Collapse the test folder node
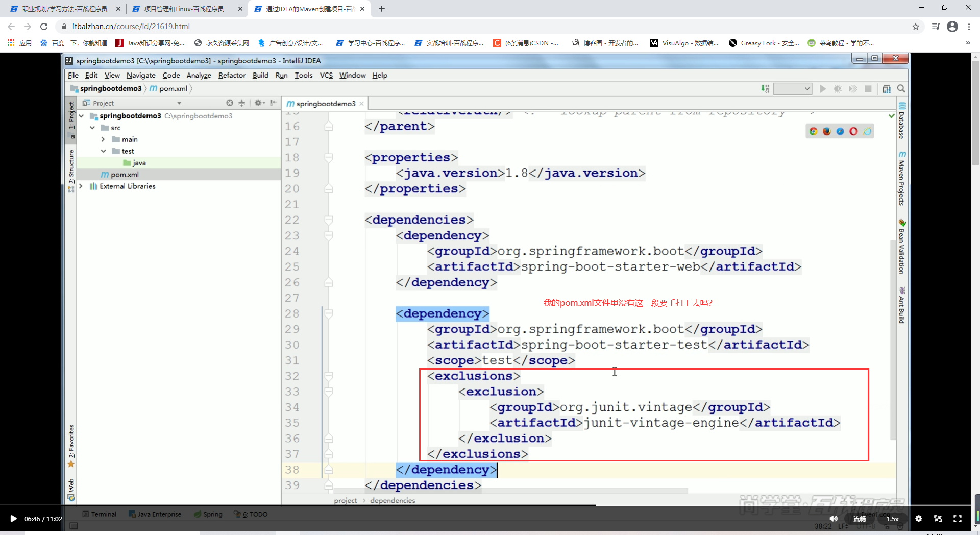980x535 pixels. point(103,151)
